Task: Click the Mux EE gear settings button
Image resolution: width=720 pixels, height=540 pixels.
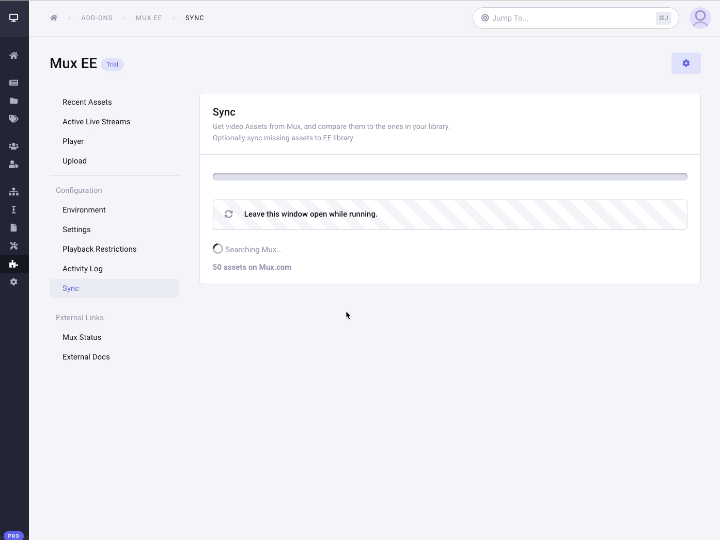Action: [686, 63]
